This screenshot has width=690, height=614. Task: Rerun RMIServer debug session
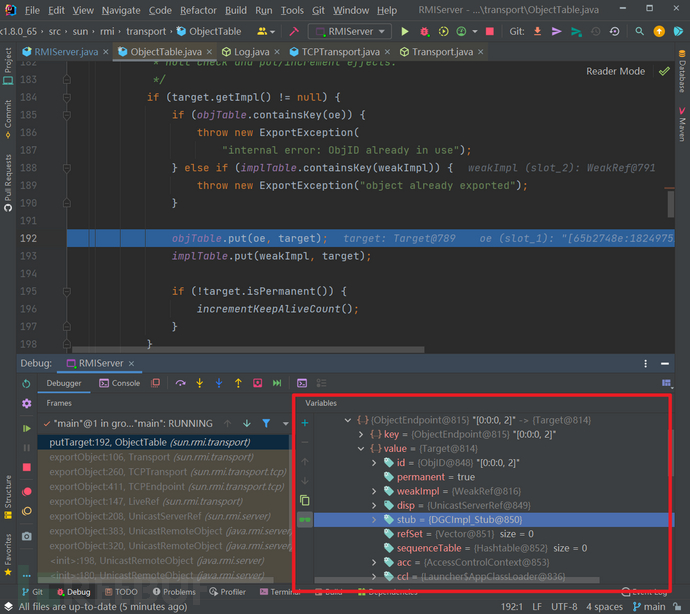click(x=26, y=383)
